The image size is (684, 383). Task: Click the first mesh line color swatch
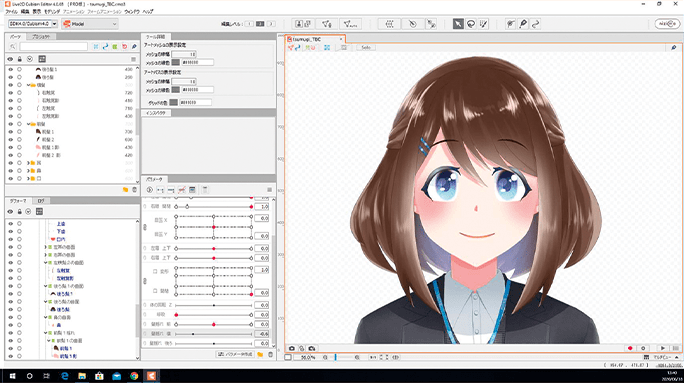tap(175, 62)
